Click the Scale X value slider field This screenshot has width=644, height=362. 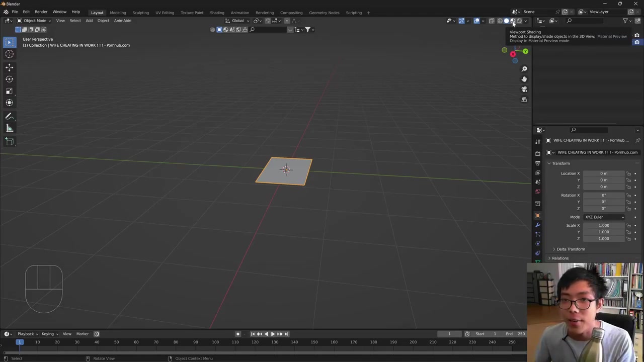pyautogui.click(x=603, y=225)
